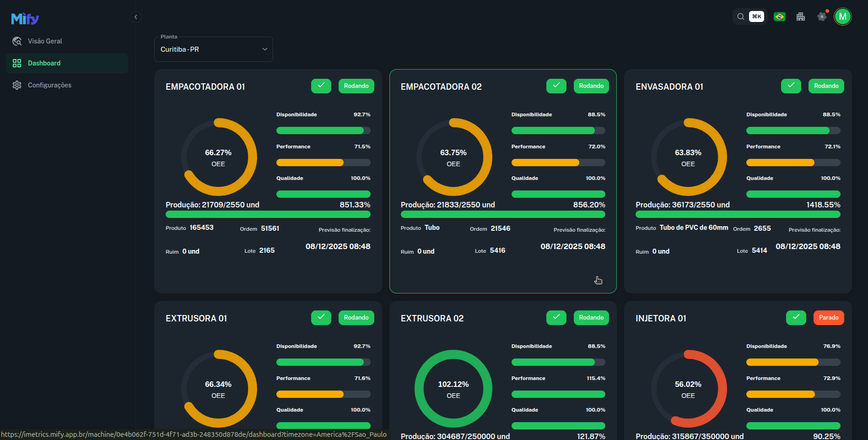Toggle the green check on EMPACOTADORA 01

point(321,86)
